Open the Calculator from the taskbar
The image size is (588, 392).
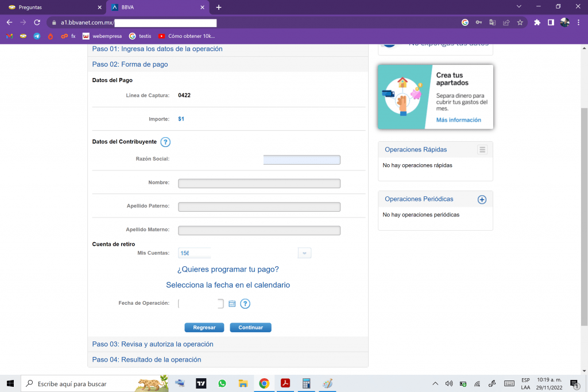coord(307,383)
